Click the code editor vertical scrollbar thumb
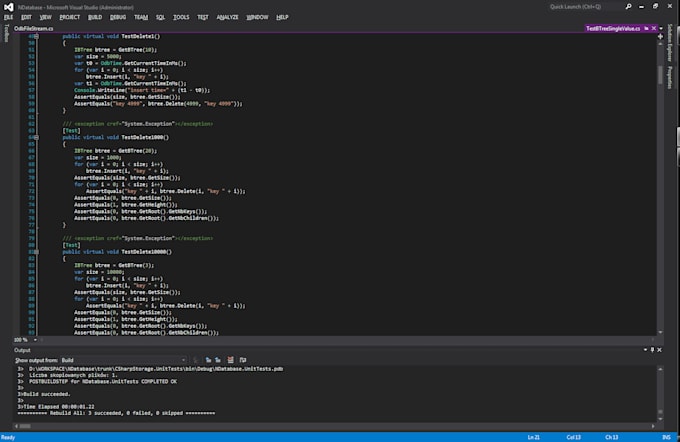The image size is (680, 442). coord(660,75)
